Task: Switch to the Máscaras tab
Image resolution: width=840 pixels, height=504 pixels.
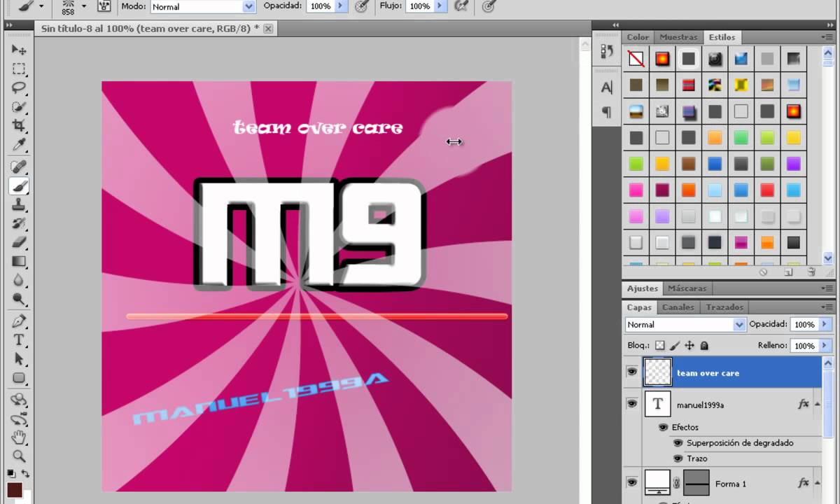Action: [687, 288]
